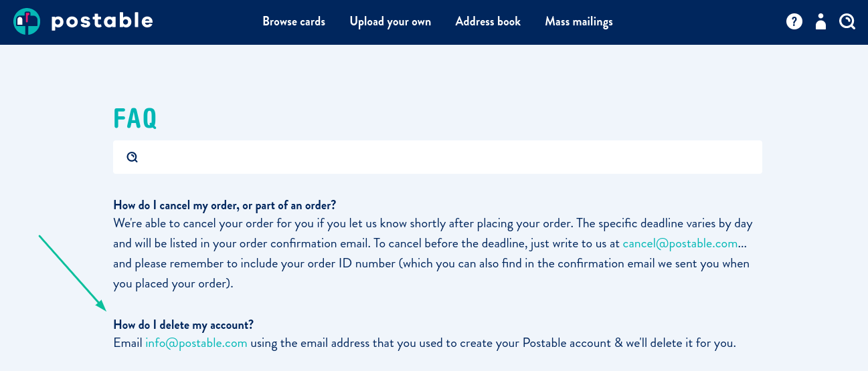Click the delete account answer sentence
868x371 pixels.
click(424, 344)
